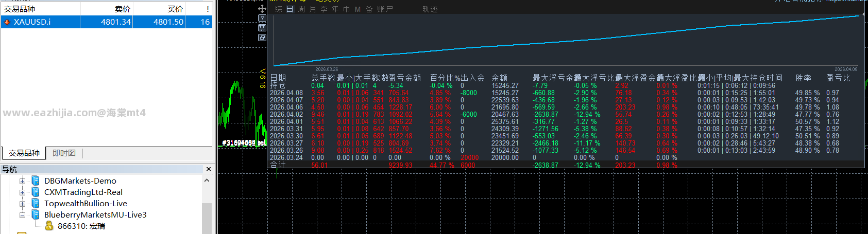Click navigator scrollbar up arrow
The width and height of the screenshot is (868, 234).
click(x=207, y=181)
